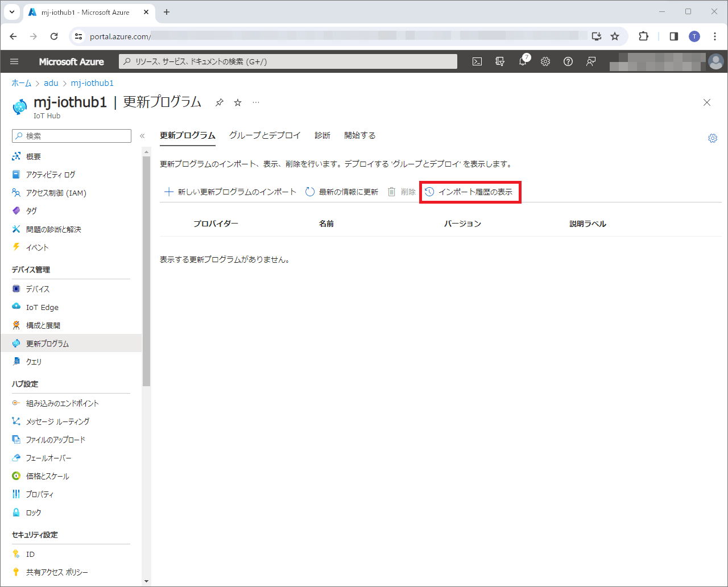
Task: Go back in Chrome
Action: click(x=14, y=36)
